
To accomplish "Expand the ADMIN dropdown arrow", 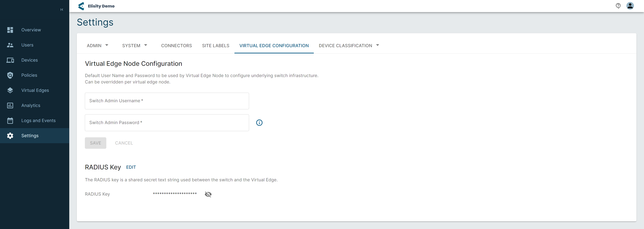I will pos(107,45).
